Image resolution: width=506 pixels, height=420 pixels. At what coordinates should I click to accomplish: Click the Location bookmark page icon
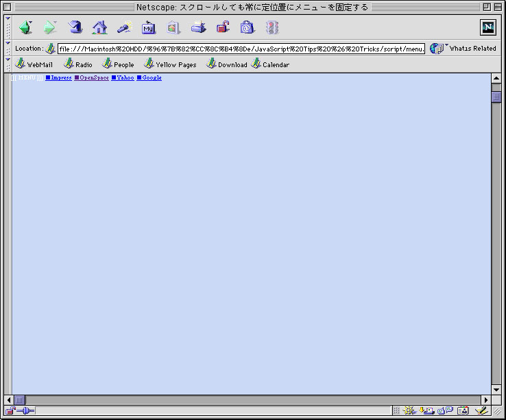50,49
